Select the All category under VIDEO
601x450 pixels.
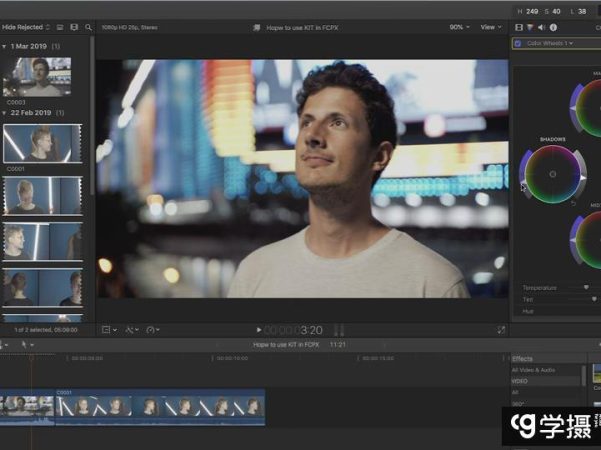(515, 392)
